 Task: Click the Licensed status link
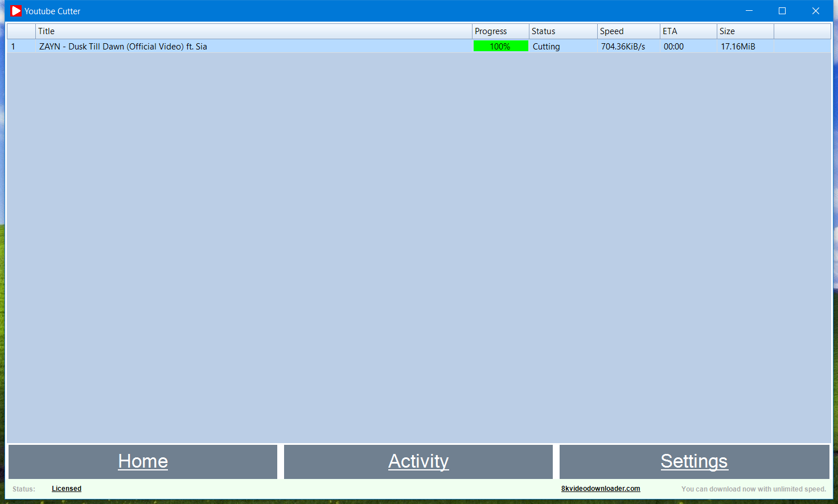(x=67, y=489)
